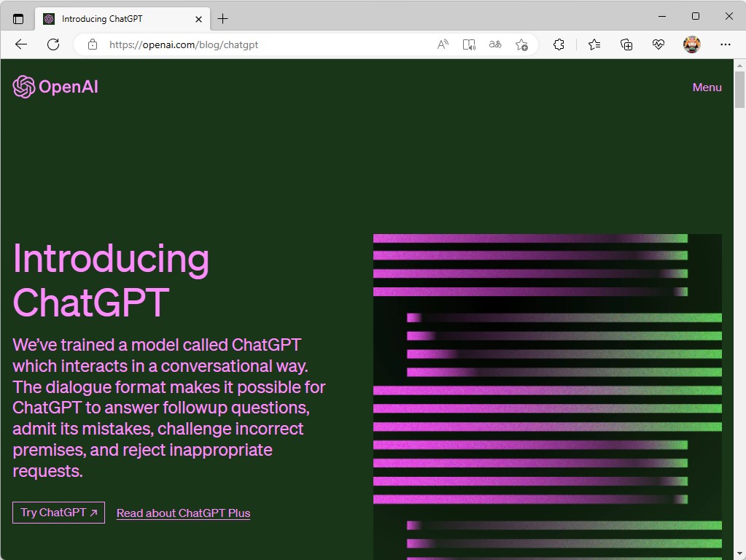
Task: Open the Extensions icon
Action: pos(559,44)
